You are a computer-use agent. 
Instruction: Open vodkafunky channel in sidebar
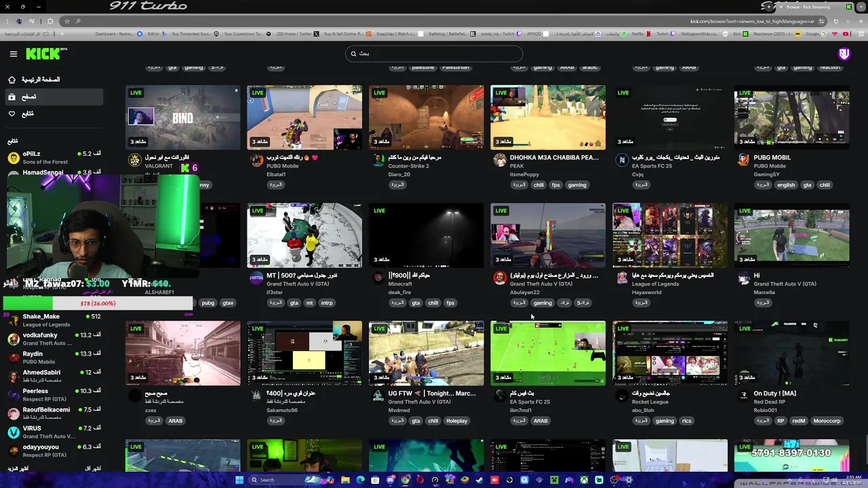(x=54, y=339)
